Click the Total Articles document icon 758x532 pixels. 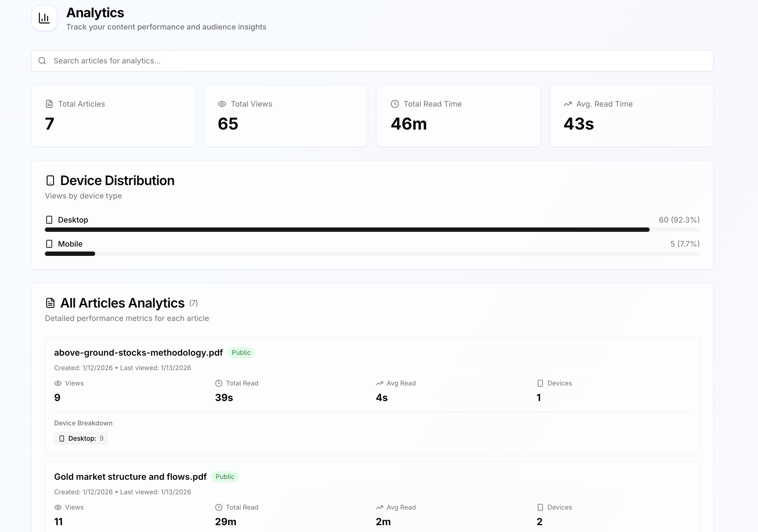point(49,104)
